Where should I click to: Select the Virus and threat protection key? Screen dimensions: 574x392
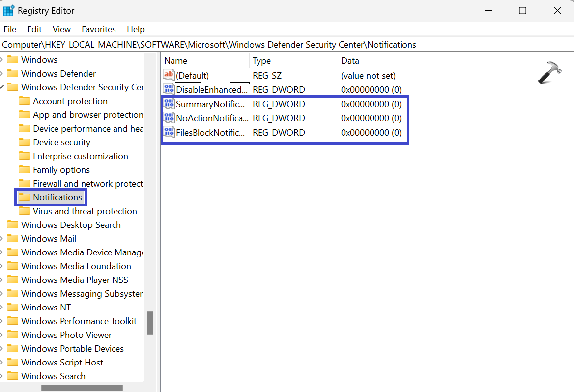(x=85, y=211)
